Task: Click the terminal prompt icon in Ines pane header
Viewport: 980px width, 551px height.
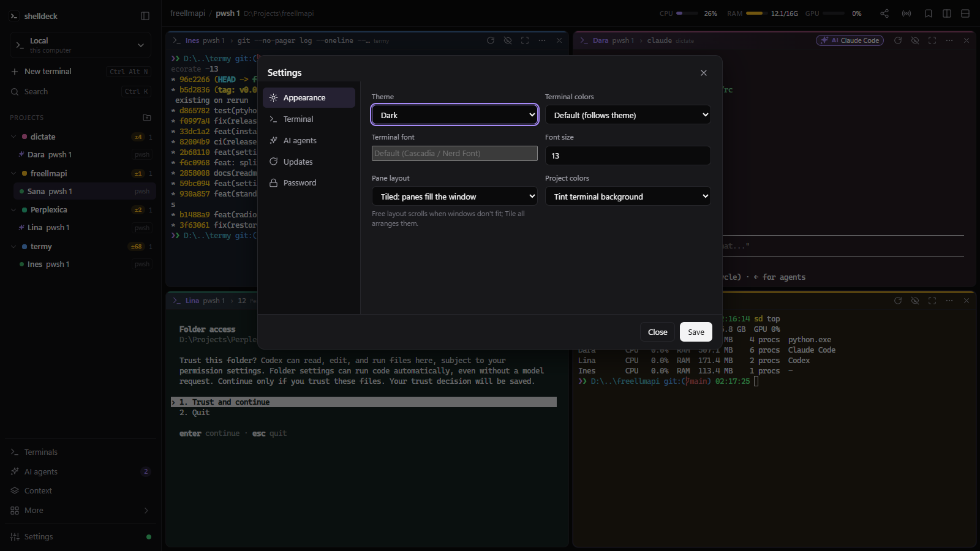Action: tap(177, 40)
